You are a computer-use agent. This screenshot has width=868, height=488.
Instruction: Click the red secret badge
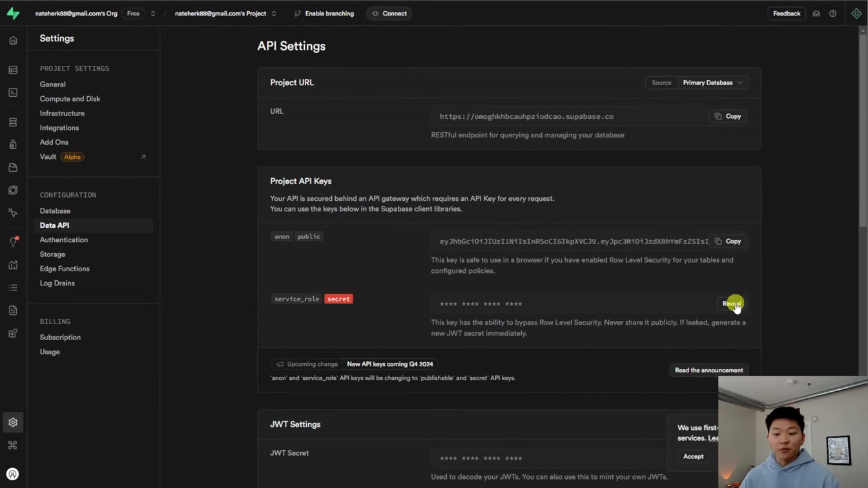[338, 299]
